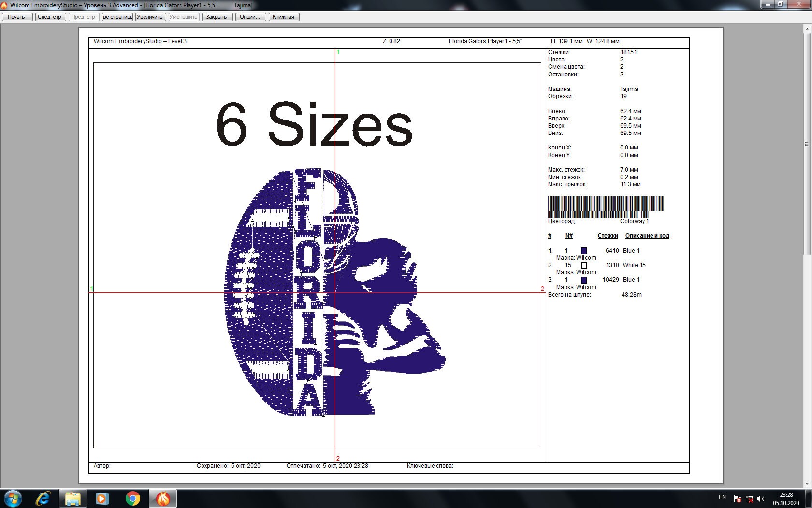Open the flame-logo application on the taskbar
Viewport: 812px width, 508px height.
(x=162, y=498)
